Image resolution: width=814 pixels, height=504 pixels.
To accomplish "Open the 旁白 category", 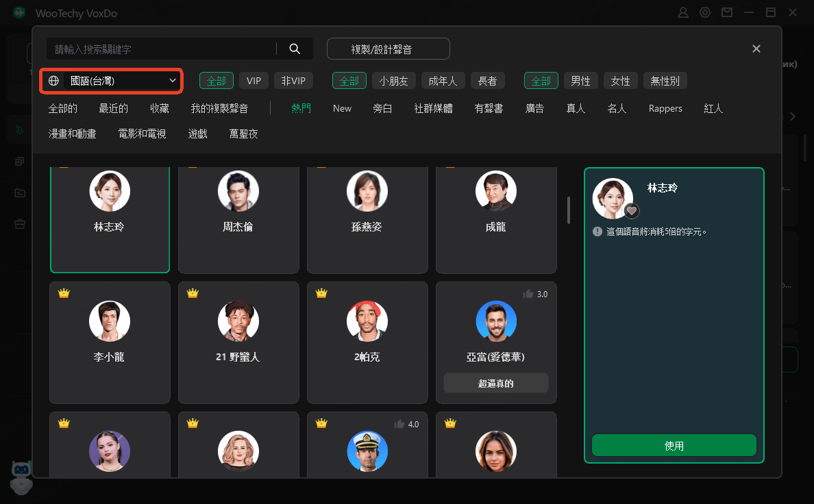I will [382, 108].
